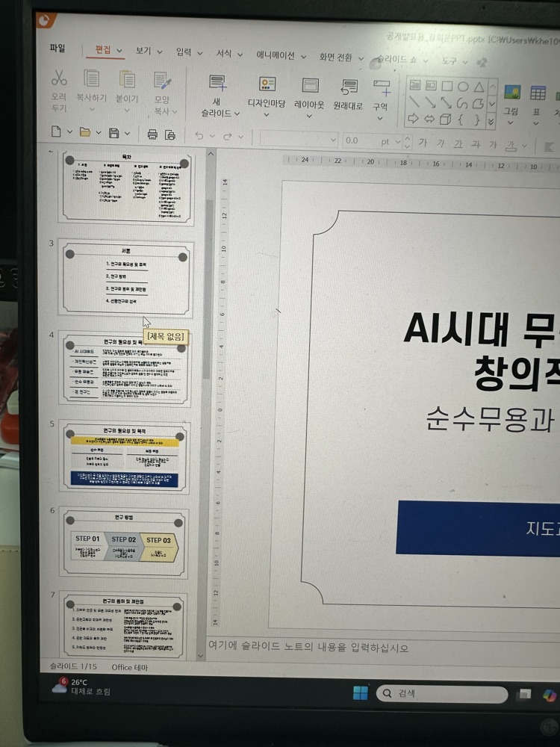Viewport: 560px width, 747px height.
Task: Select slide 6 연구 방법 thumbnail
Action: (x=124, y=543)
